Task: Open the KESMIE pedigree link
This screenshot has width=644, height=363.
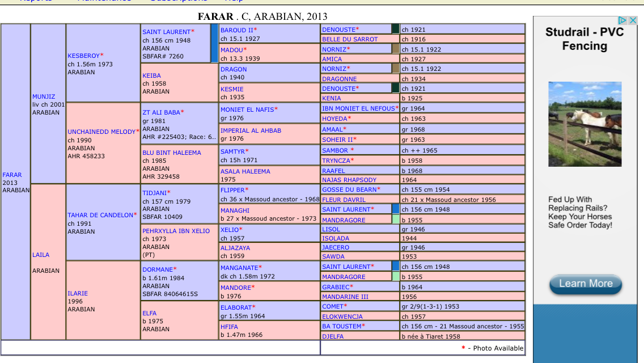Action: [232, 89]
